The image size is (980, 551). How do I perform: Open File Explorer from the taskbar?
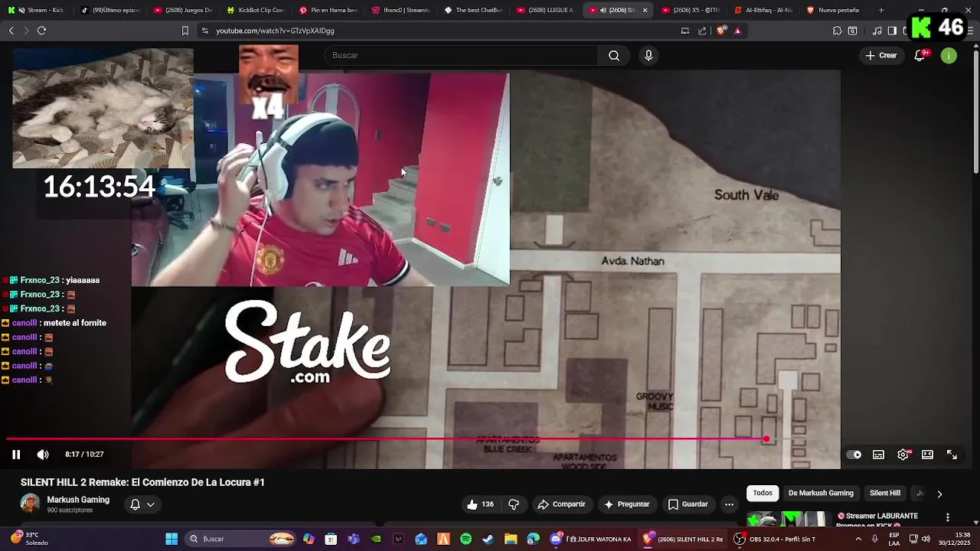click(x=511, y=539)
